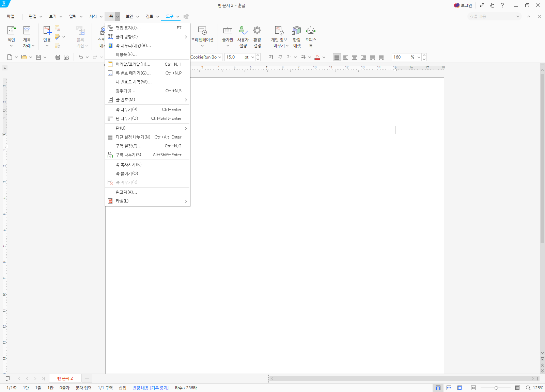Apply bold 가 formatting
The height and width of the screenshot is (392, 545).
point(271,57)
